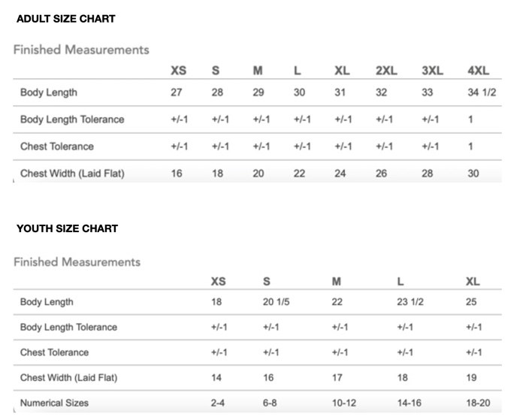Screen dimensions: 517x420
Task: Click adult 3XL chest width value 28
Action: (428, 174)
